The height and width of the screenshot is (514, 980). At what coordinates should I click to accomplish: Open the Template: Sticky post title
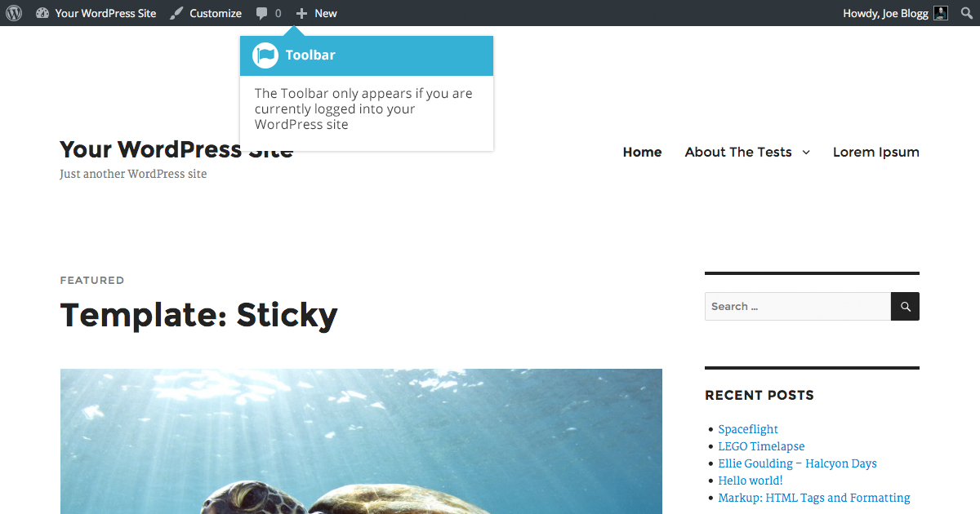tap(198, 315)
